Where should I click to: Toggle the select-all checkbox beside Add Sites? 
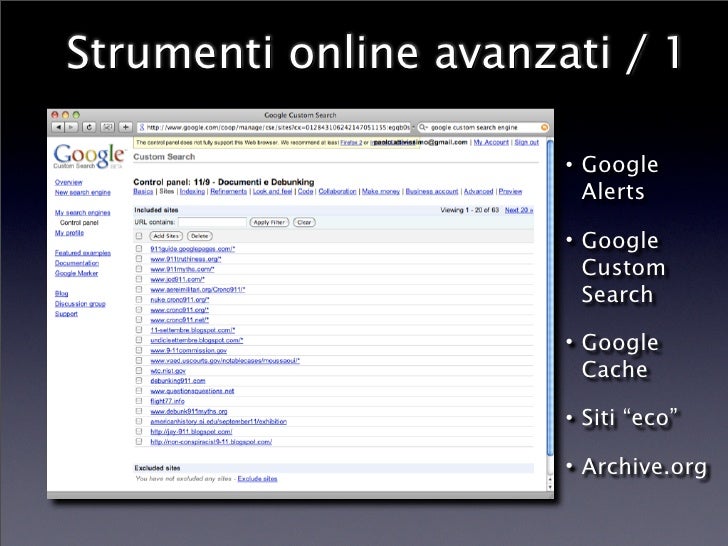[139, 236]
